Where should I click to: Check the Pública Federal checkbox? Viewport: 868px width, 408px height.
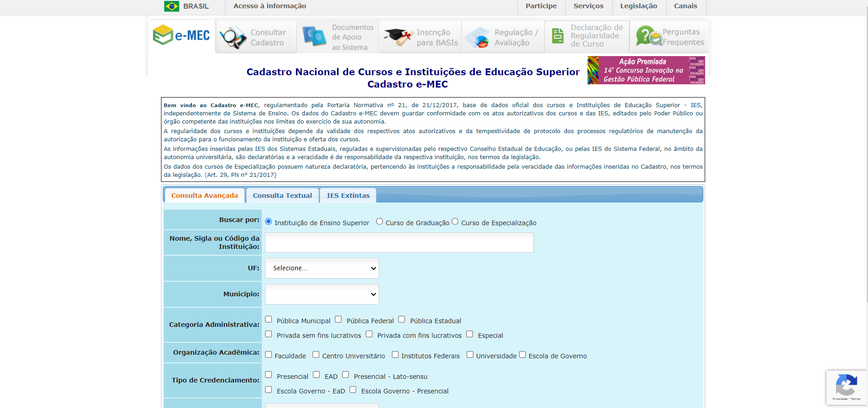tap(338, 320)
